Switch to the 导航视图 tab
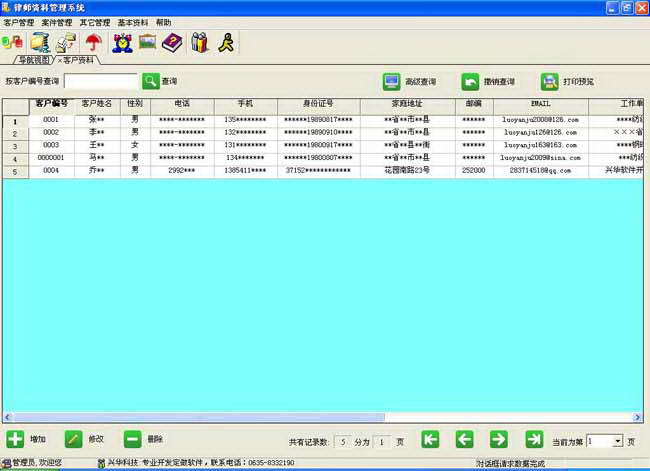The width and height of the screenshot is (650, 471). [x=34, y=60]
